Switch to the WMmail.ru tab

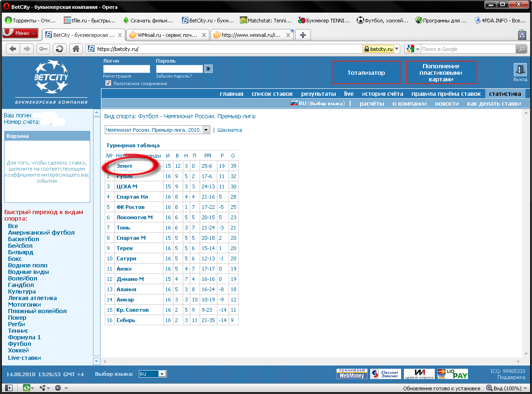pyautogui.click(x=168, y=35)
